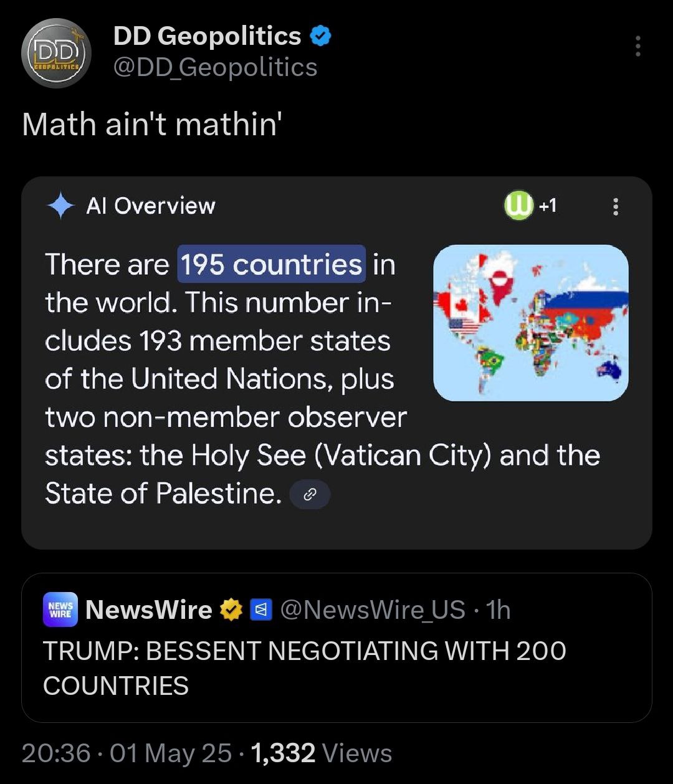Expand the +1 additional sources indicator

click(x=548, y=206)
